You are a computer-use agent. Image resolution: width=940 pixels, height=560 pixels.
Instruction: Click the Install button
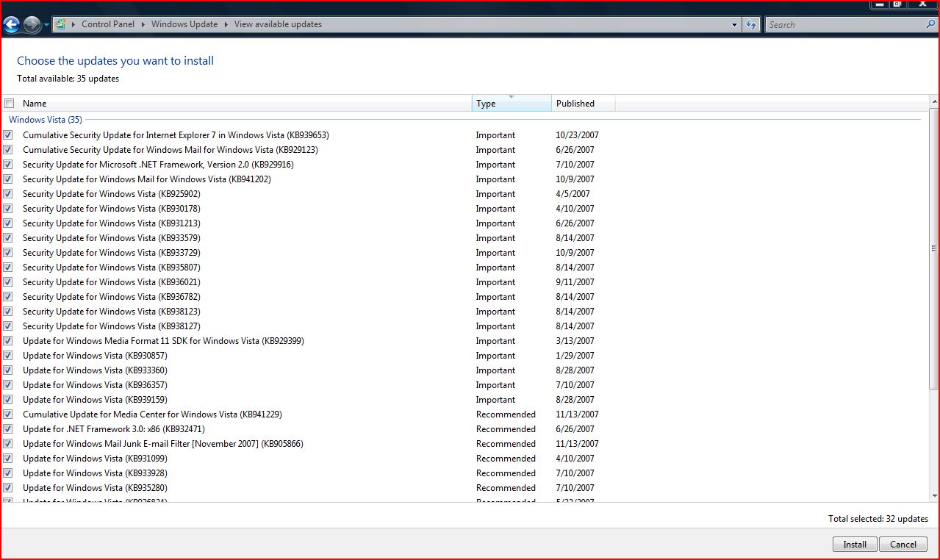pyautogui.click(x=855, y=545)
